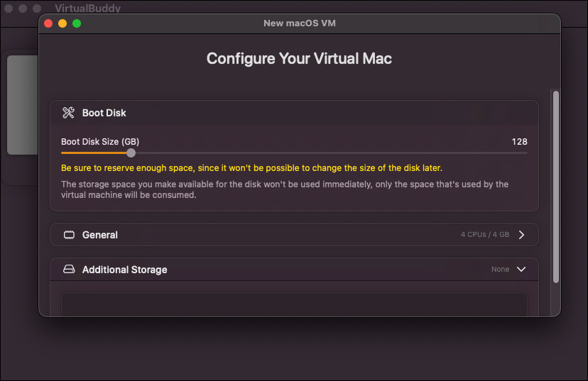Click the General chip icon
This screenshot has height=381, width=588.
pyautogui.click(x=69, y=235)
